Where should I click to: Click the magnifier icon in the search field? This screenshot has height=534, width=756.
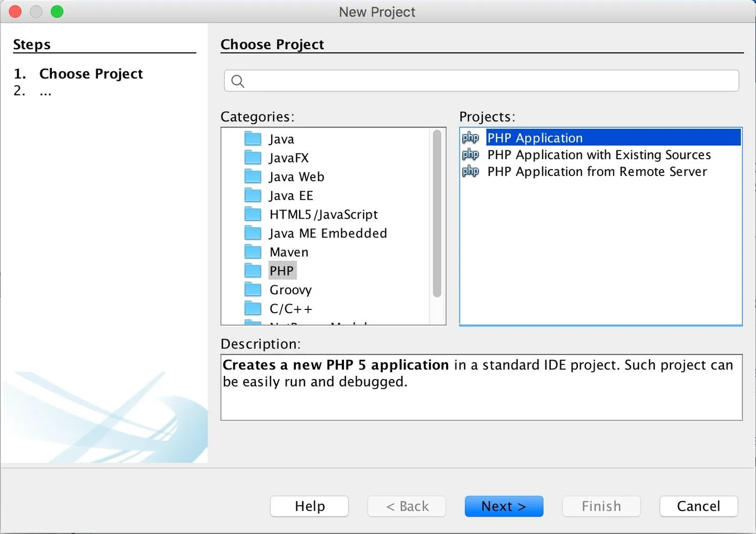238,81
